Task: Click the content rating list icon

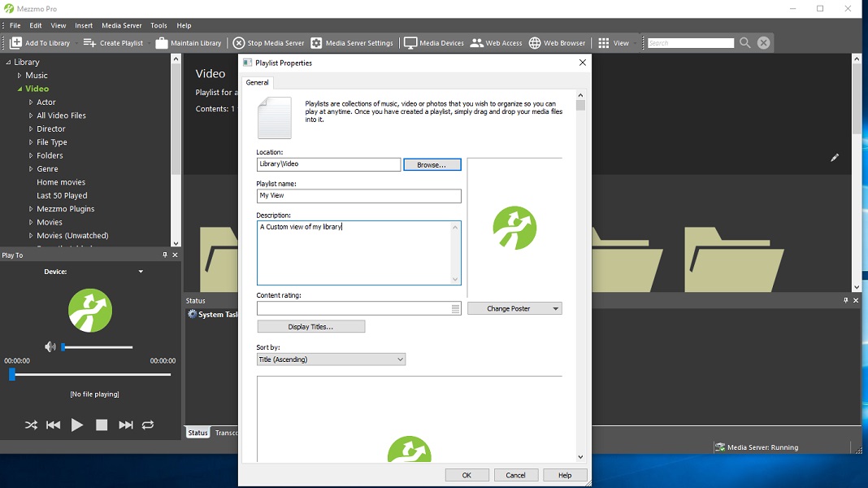Action: [456, 308]
